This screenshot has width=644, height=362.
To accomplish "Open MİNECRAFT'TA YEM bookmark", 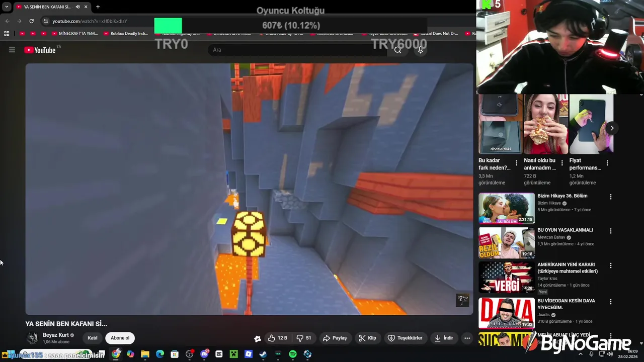I will click(x=75, y=34).
